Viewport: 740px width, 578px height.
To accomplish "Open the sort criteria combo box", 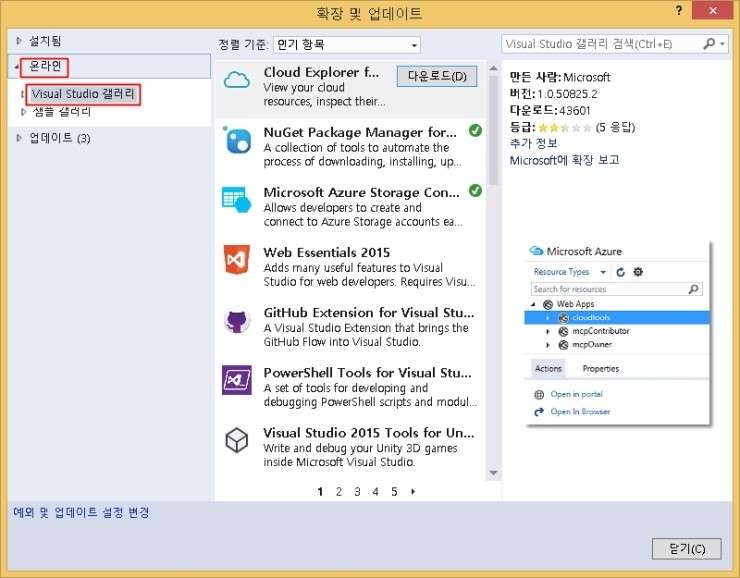I will (x=347, y=45).
